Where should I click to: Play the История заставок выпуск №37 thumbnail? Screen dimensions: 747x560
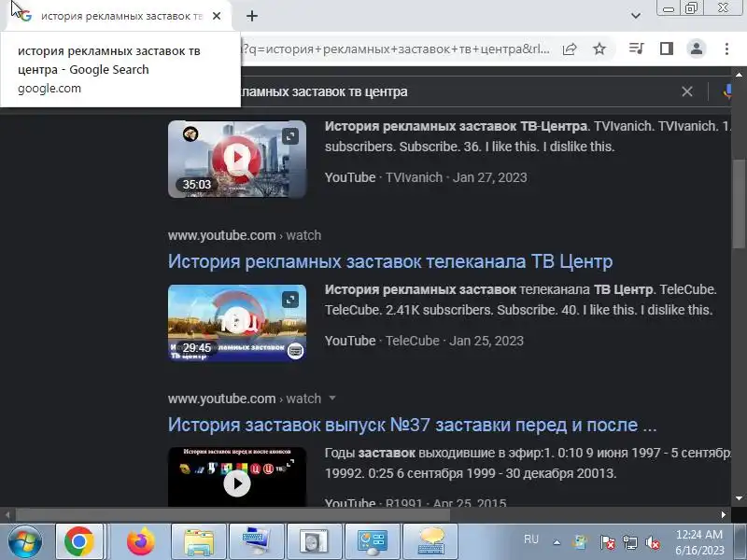click(237, 478)
